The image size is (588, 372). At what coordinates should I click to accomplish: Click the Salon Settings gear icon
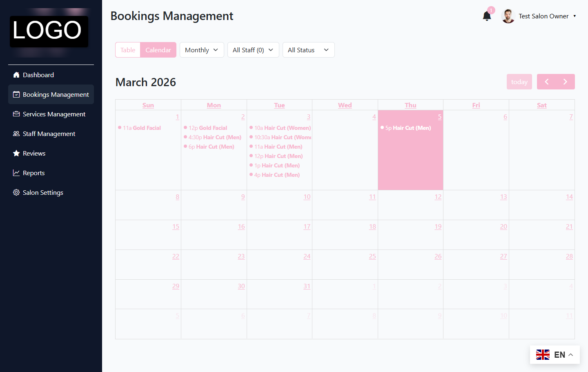16,192
